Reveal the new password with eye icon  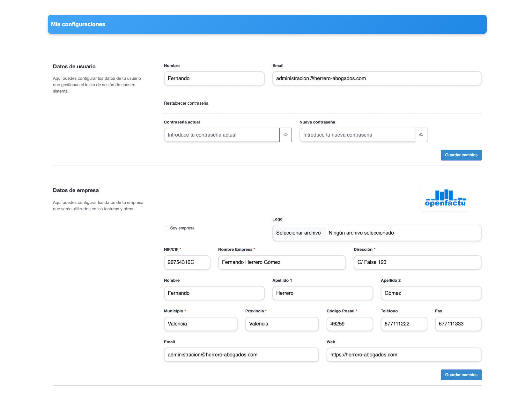pos(421,135)
